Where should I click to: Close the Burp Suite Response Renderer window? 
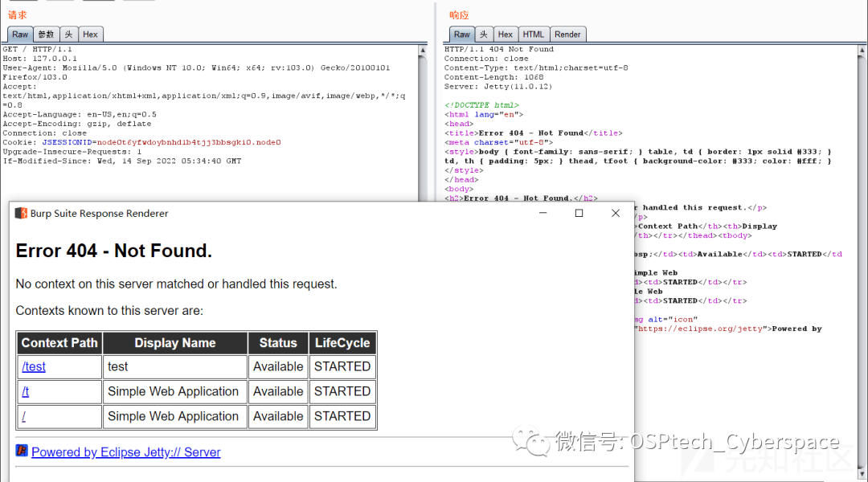[616, 213]
